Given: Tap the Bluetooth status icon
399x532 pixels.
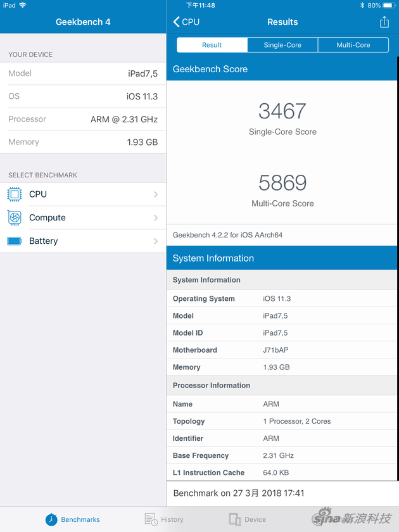Looking at the screenshot, I should click(x=362, y=5).
